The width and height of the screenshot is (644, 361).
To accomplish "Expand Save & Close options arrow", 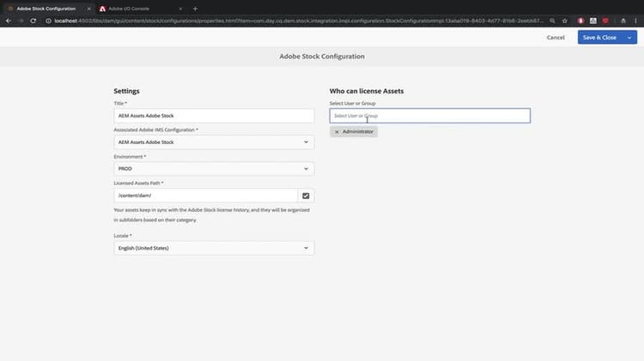I will 629,38.
